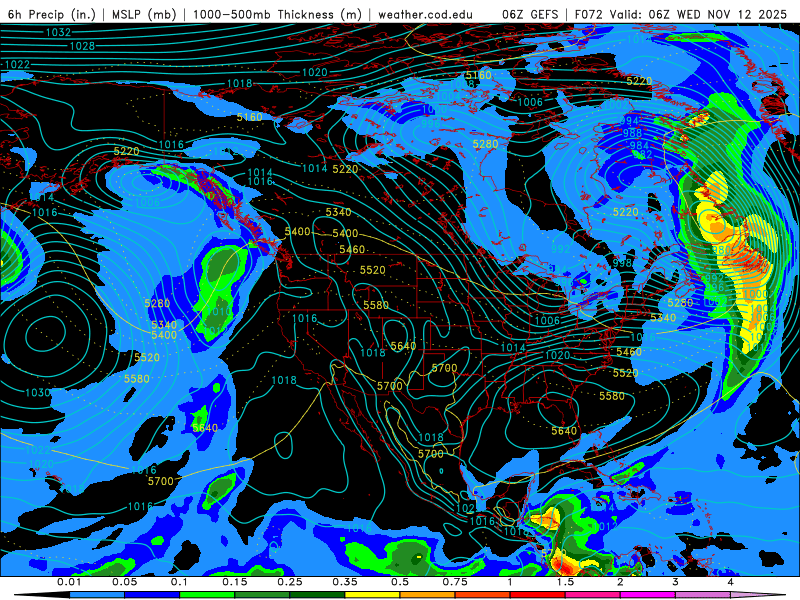Click the 0.15 legend value

[235, 582]
